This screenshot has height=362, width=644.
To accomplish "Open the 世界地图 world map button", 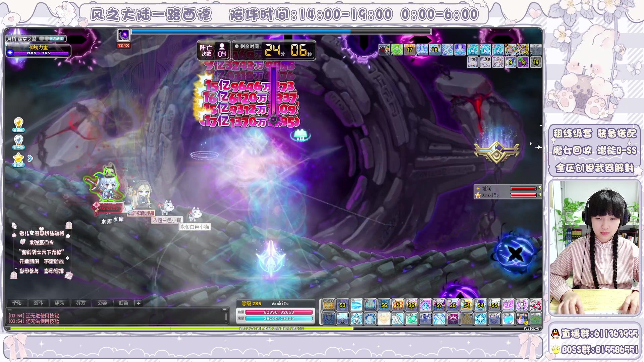I will (57, 39).
